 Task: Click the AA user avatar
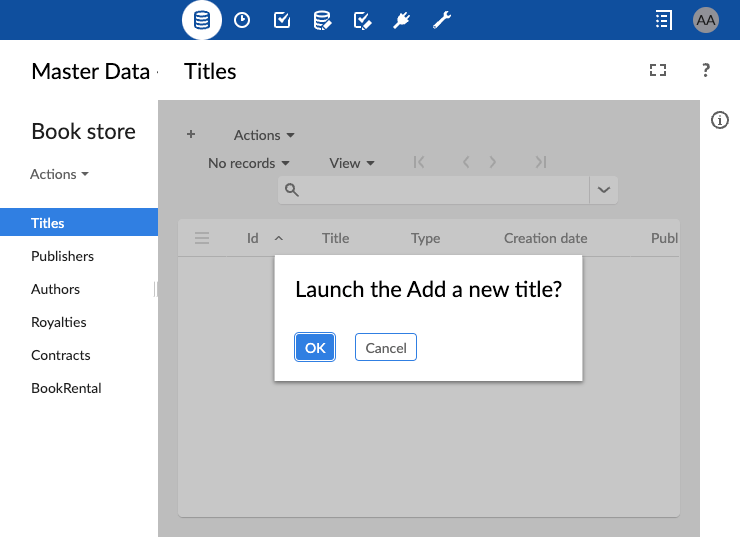(x=706, y=20)
